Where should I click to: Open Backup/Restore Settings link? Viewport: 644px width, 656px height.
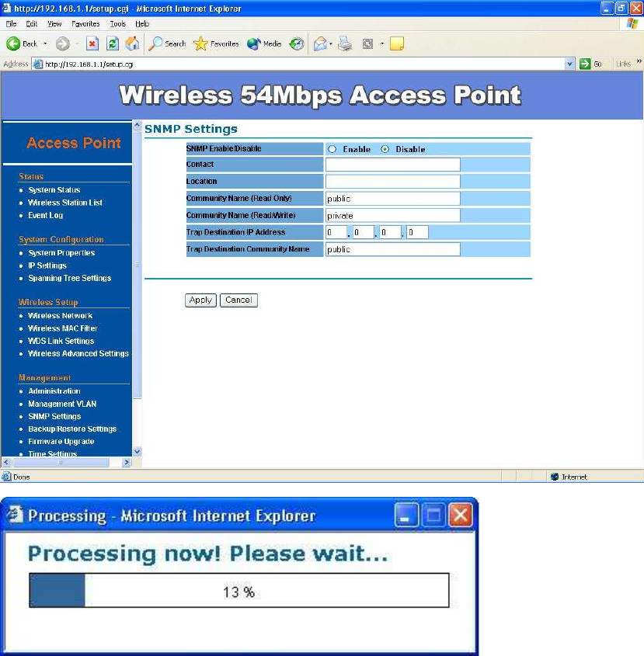point(72,429)
